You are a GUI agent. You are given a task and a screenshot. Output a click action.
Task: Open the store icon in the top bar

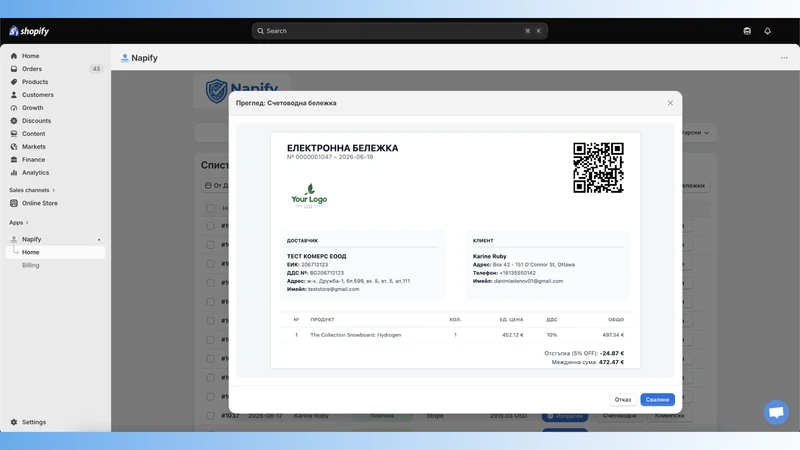click(747, 31)
